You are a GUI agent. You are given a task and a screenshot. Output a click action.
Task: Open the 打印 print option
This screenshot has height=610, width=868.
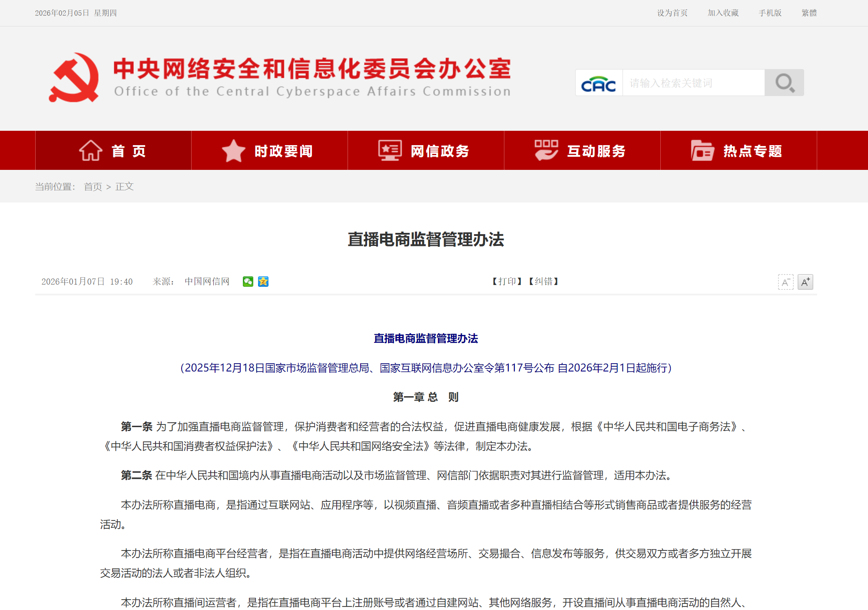[x=507, y=282]
